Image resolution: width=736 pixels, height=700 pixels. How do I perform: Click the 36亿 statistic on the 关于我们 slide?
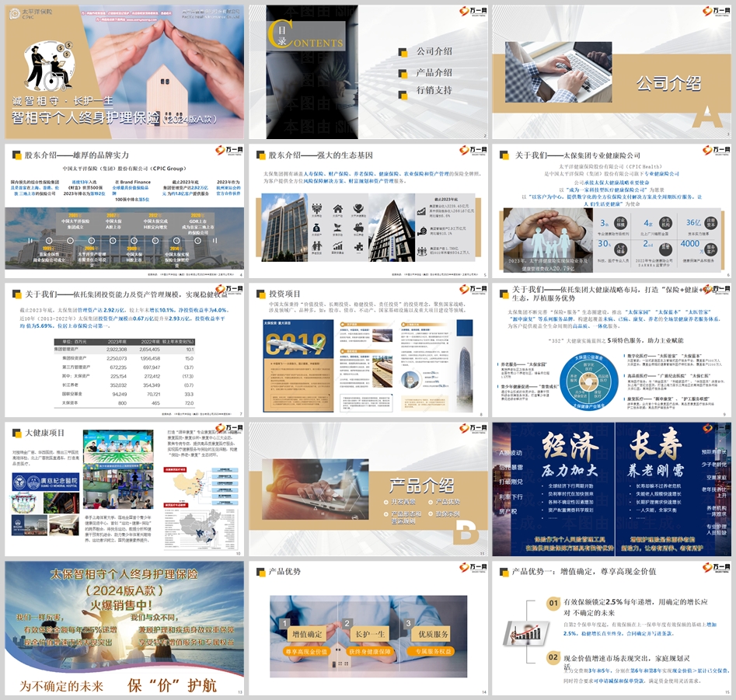click(693, 223)
